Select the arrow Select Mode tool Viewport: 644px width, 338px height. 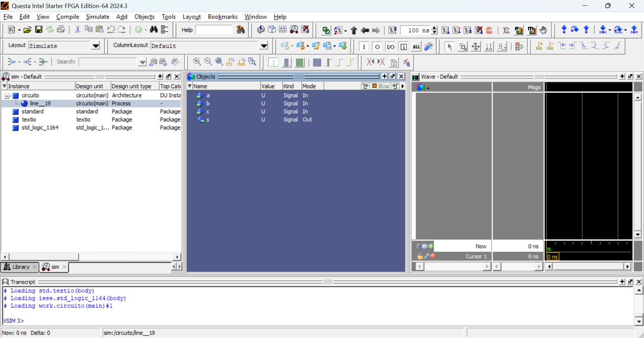[450, 47]
